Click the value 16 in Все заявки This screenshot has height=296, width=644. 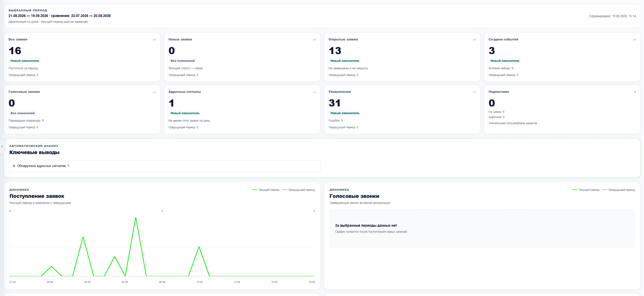[15, 51]
